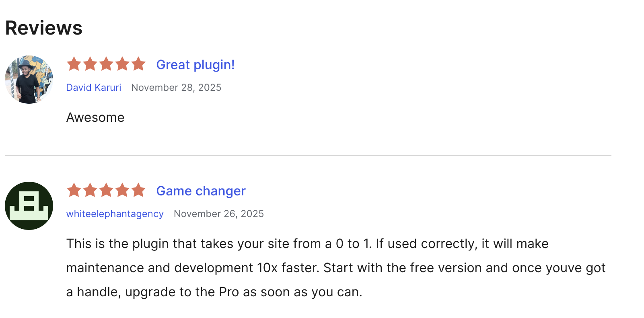Click the fourth star on whiteelephantagency's rating
Viewport: 644px width, 318px height.
coord(122,191)
